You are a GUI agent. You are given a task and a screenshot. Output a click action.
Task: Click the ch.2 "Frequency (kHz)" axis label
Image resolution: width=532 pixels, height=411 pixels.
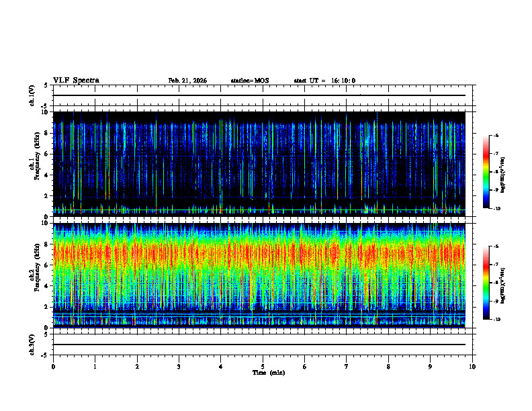click(x=37, y=267)
